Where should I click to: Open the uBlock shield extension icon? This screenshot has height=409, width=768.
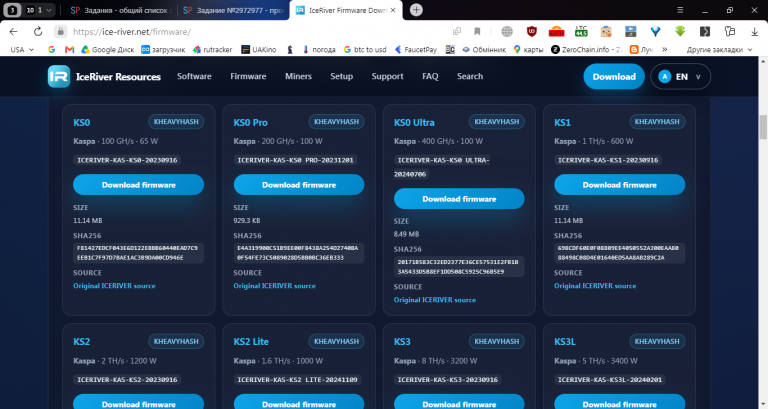pos(532,32)
